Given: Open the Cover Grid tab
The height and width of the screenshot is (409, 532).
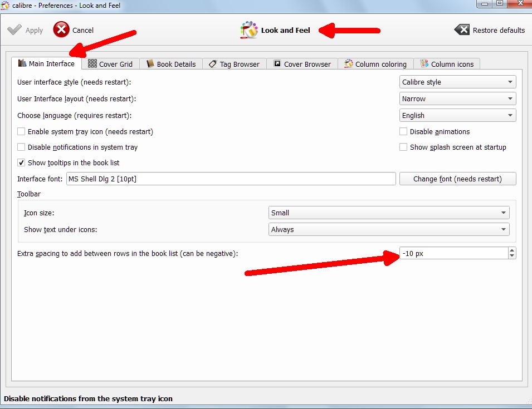Looking at the screenshot, I should (111, 64).
